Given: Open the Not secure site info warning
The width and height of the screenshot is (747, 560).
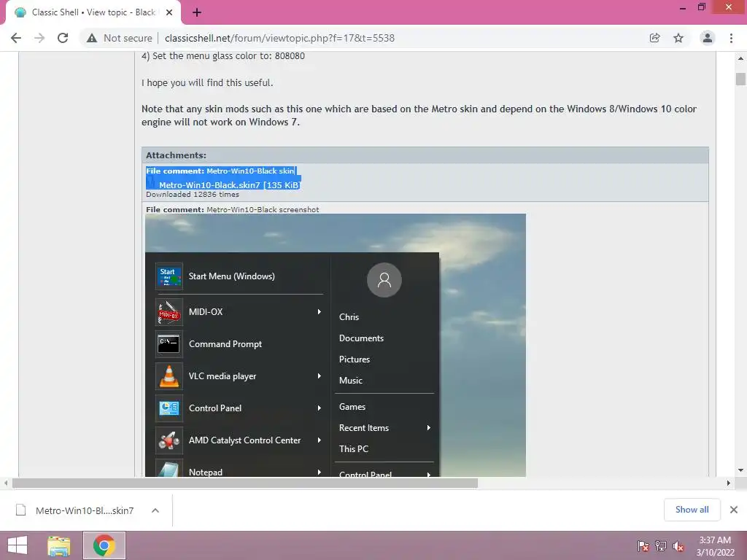Looking at the screenshot, I should point(119,38).
